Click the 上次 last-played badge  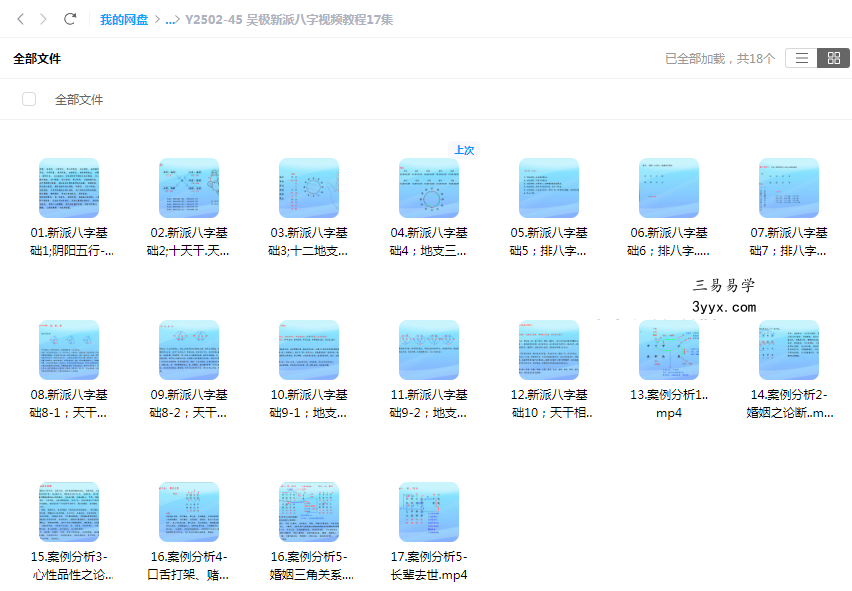[464, 150]
